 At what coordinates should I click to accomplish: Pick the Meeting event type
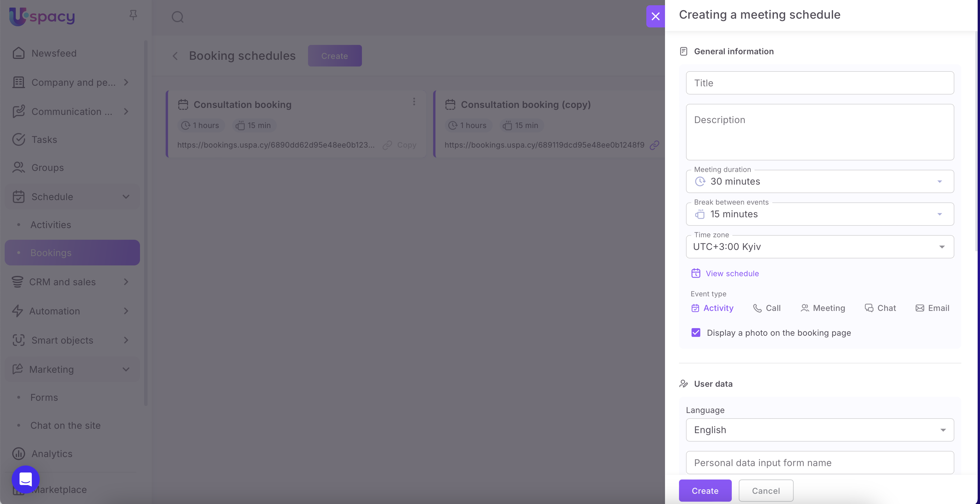click(x=822, y=308)
